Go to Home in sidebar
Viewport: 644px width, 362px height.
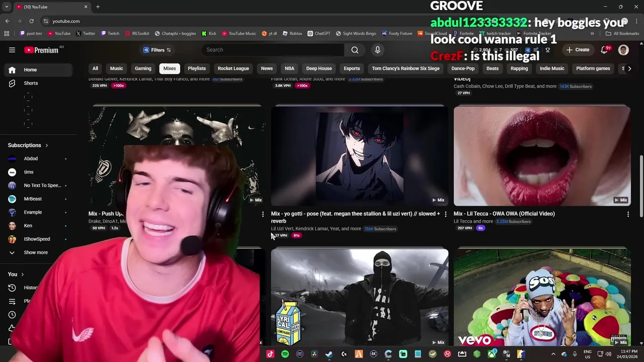pyautogui.click(x=38, y=70)
